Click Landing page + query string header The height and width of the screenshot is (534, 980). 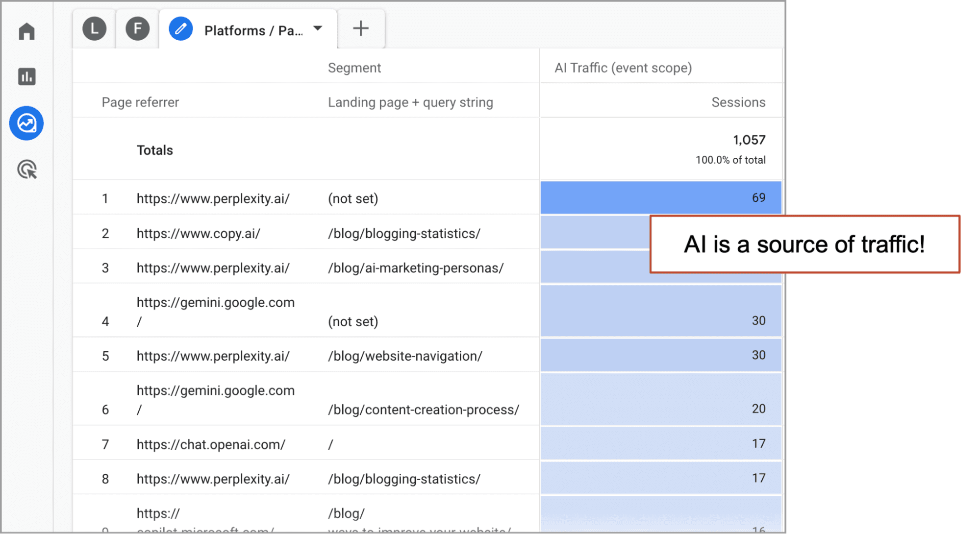point(410,102)
